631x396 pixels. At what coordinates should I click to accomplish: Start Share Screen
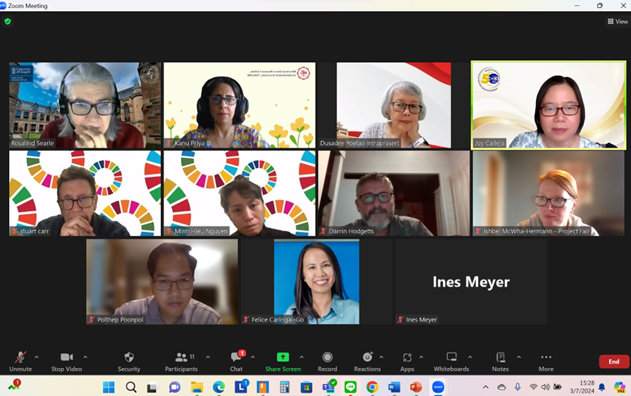point(283,361)
